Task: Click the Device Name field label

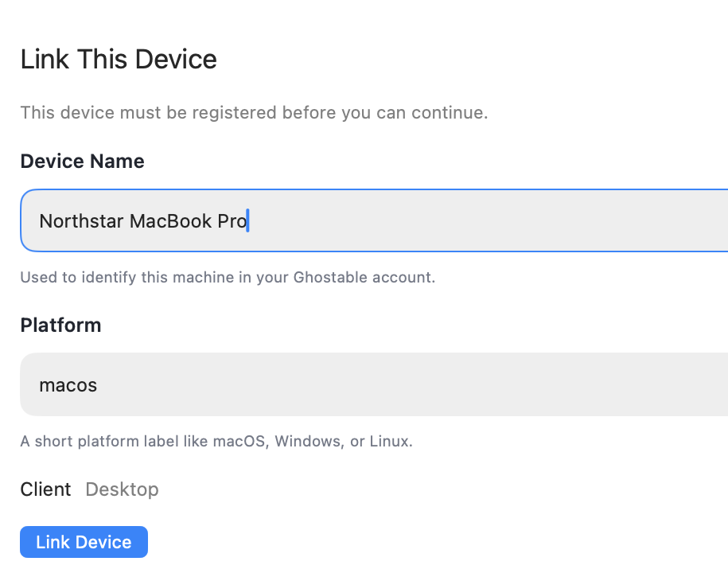Action: [x=82, y=161]
